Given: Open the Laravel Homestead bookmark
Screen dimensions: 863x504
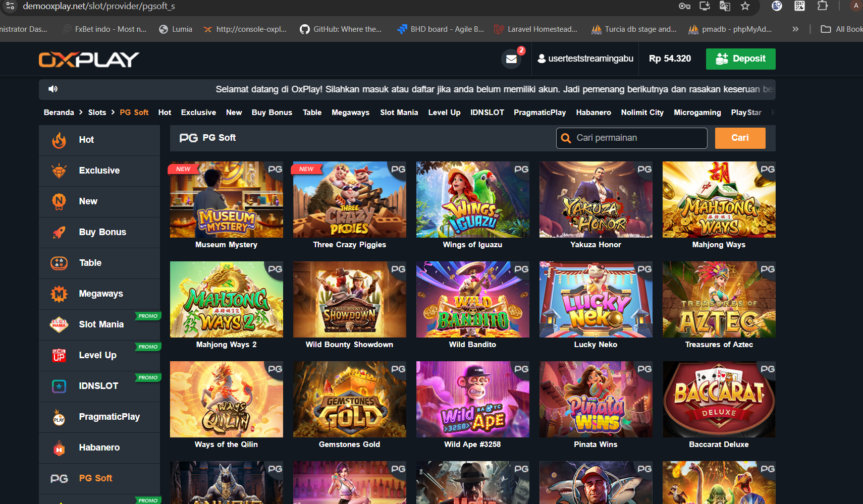Looking at the screenshot, I should (536, 29).
